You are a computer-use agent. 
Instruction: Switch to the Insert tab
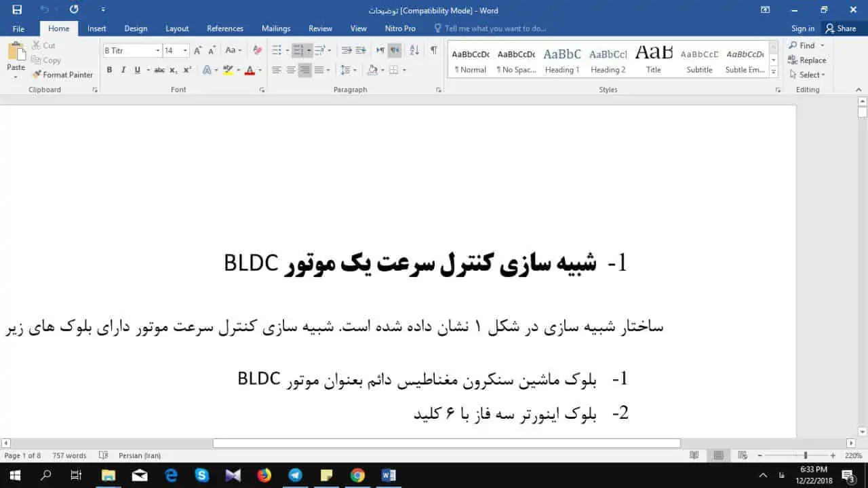pos(97,29)
